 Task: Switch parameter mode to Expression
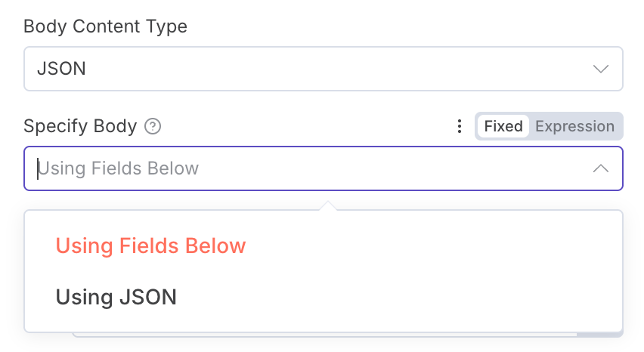pyautogui.click(x=574, y=126)
